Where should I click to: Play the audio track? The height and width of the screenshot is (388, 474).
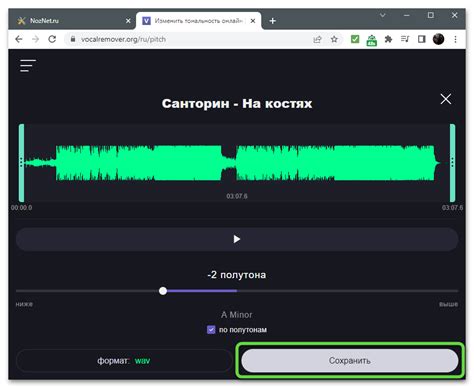237,239
